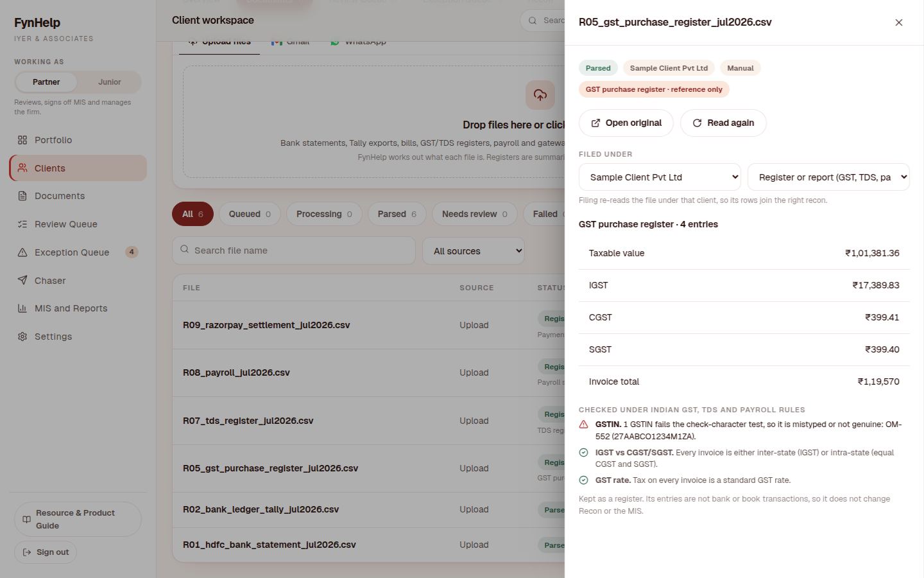Click the IGST vs CGST/SGST check icon
The height and width of the screenshot is (578, 924).
pyautogui.click(x=583, y=453)
